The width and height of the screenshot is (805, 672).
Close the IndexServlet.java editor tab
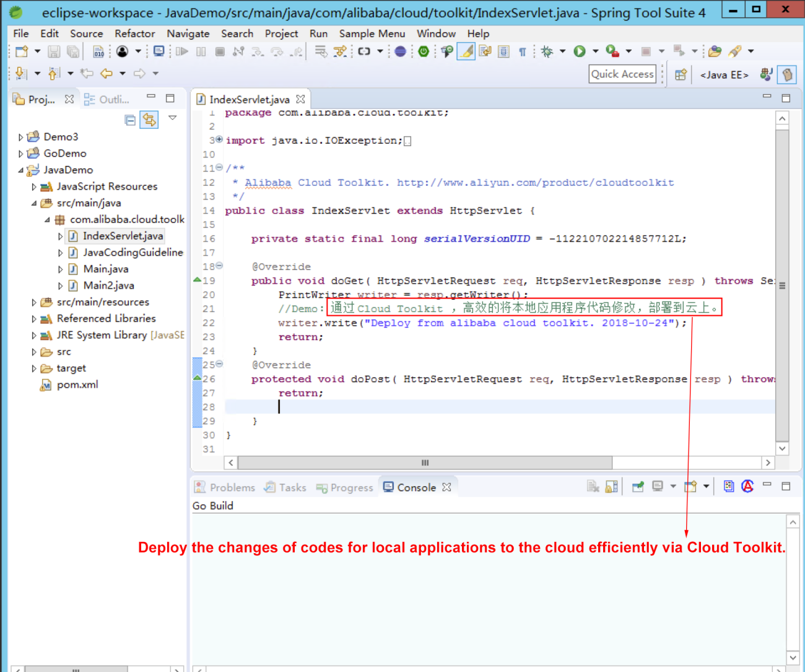(300, 99)
